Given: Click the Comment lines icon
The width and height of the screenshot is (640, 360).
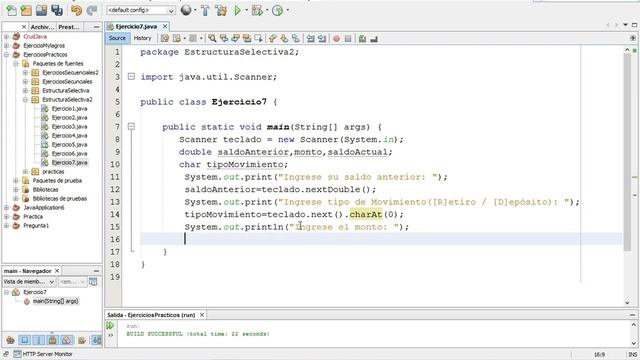Looking at the screenshot, I should point(362,38).
